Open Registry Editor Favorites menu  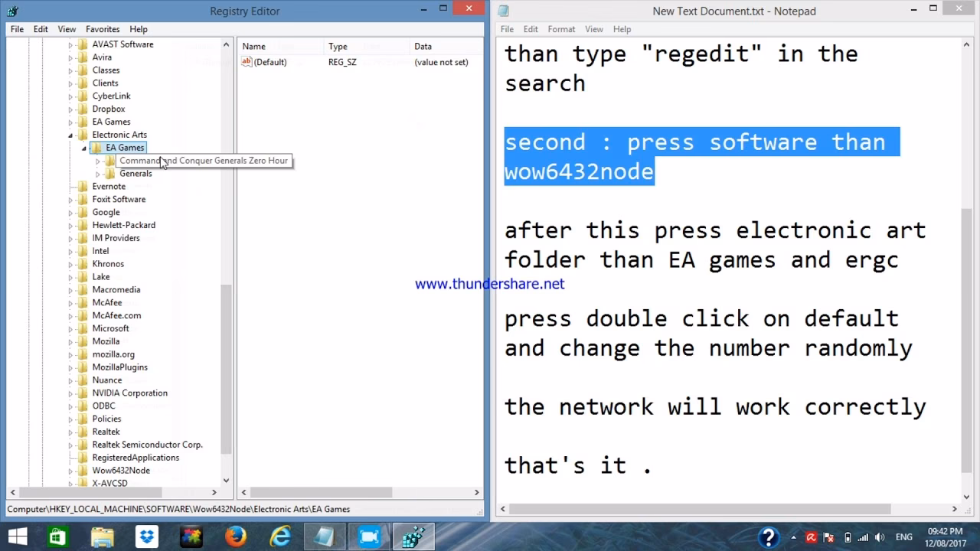pos(102,29)
